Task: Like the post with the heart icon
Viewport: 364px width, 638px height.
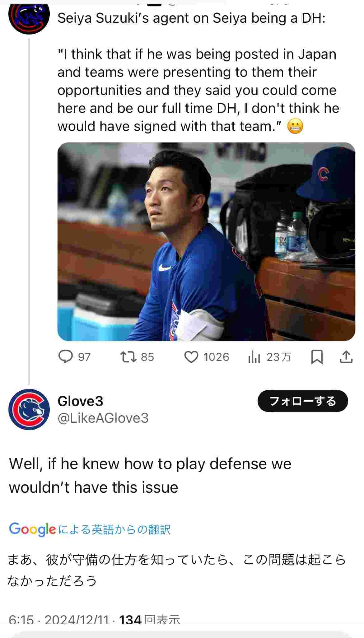Action: coord(191,357)
